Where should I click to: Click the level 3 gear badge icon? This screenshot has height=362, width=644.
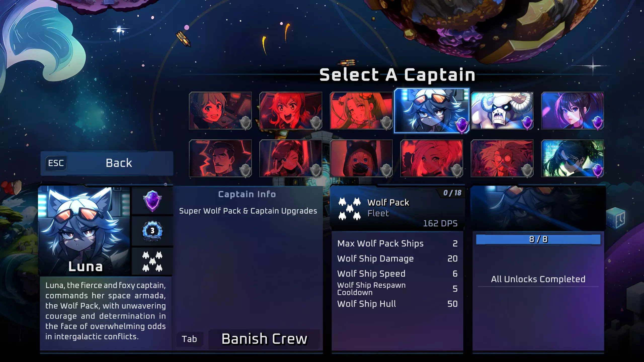152,231
